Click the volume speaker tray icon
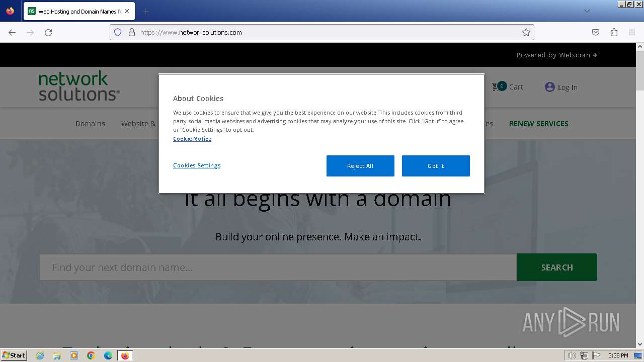This screenshot has width=644, height=362. tap(572, 355)
